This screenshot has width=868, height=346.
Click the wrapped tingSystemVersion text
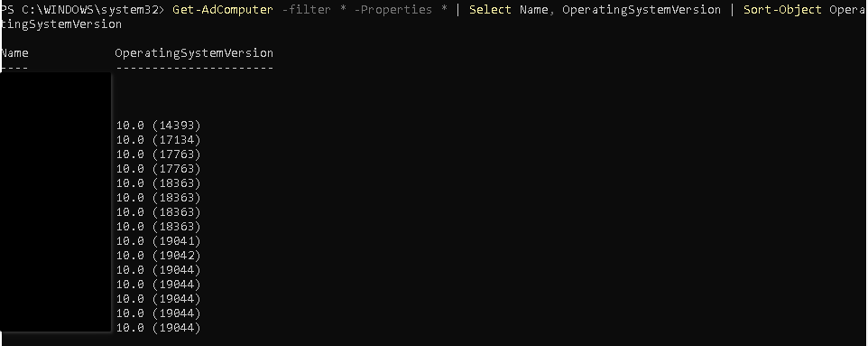click(60, 24)
